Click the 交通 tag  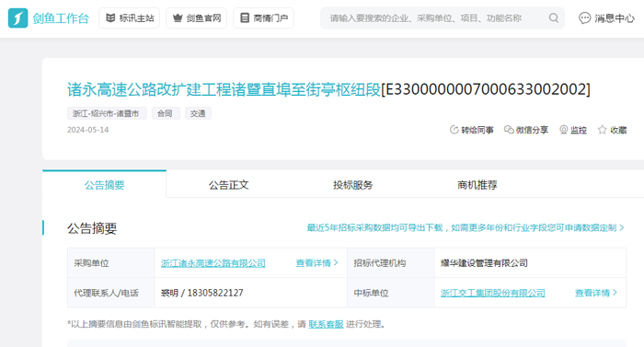coord(199,113)
